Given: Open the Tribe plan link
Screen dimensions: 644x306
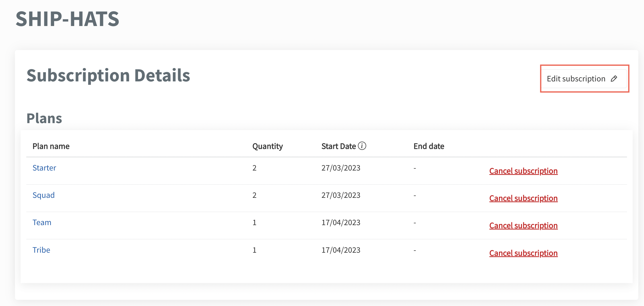Looking at the screenshot, I should [41, 250].
